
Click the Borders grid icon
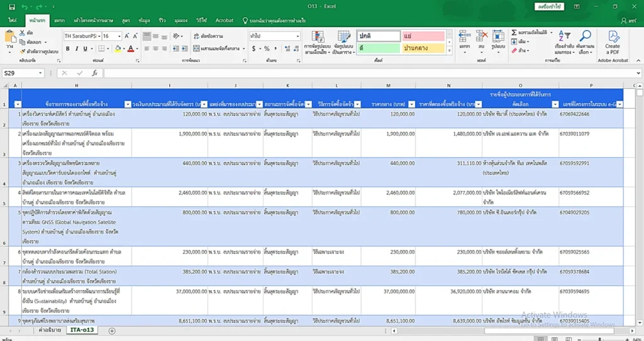pyautogui.click(x=101, y=48)
